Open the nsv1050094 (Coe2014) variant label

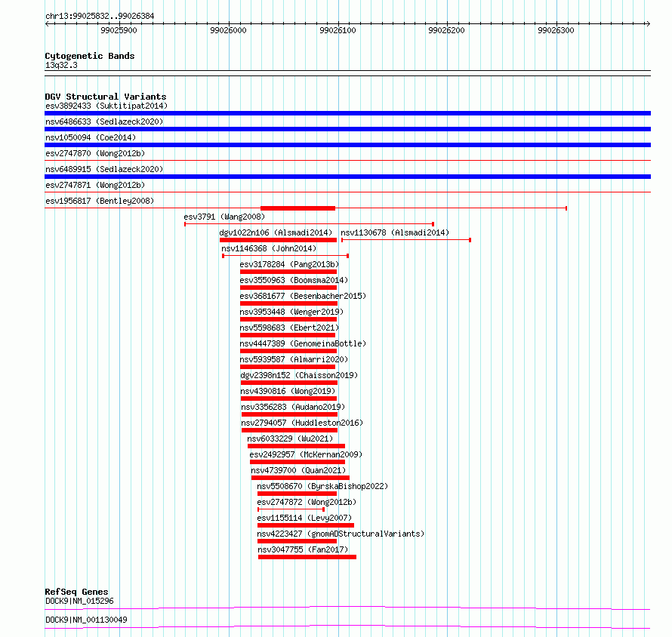[91, 137]
